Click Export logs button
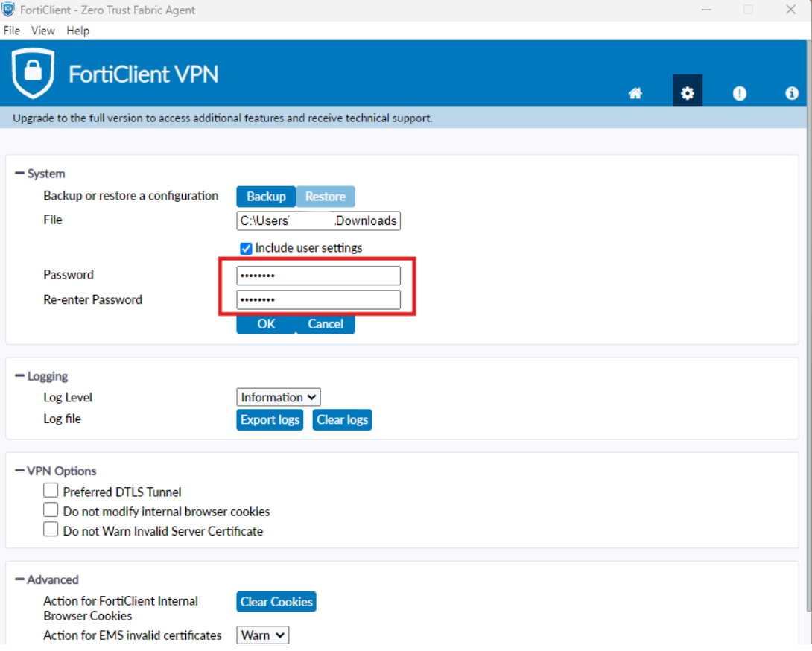The image size is (812, 651). pyautogui.click(x=270, y=419)
